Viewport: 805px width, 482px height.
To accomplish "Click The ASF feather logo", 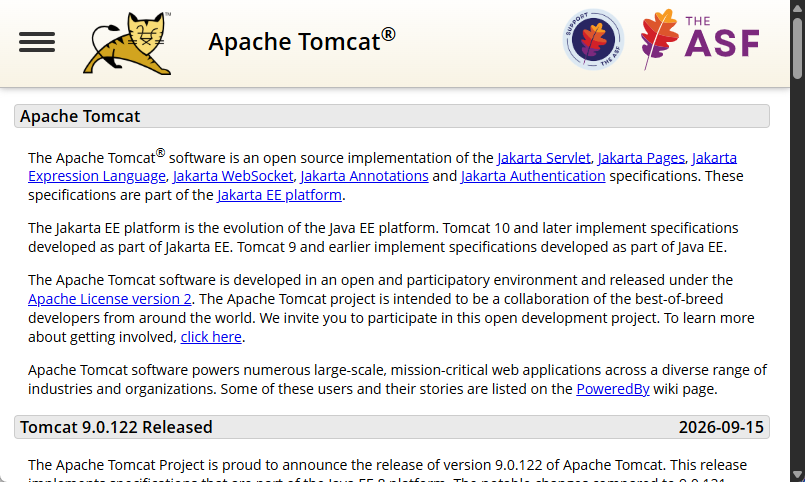I will click(700, 40).
